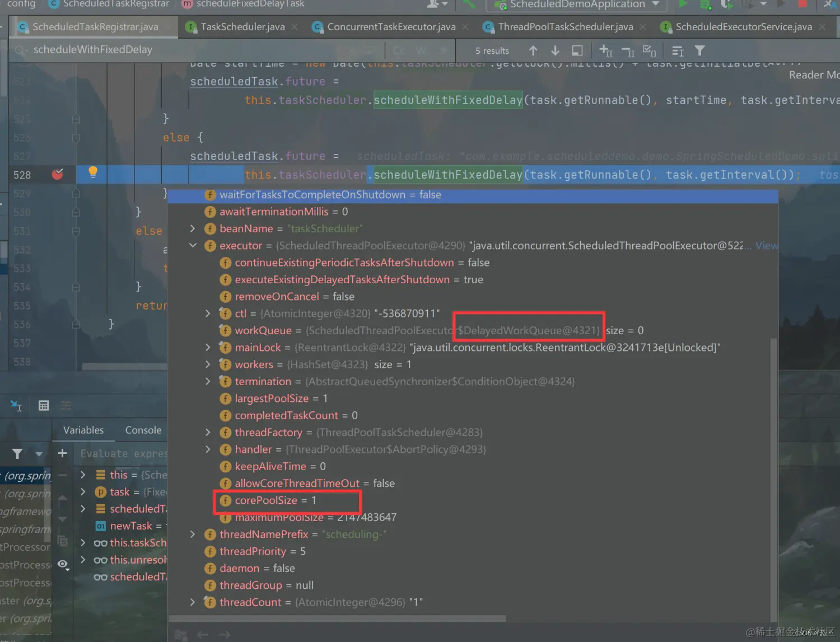
Task: Click the move watch up arrow
Action: (x=63, y=497)
